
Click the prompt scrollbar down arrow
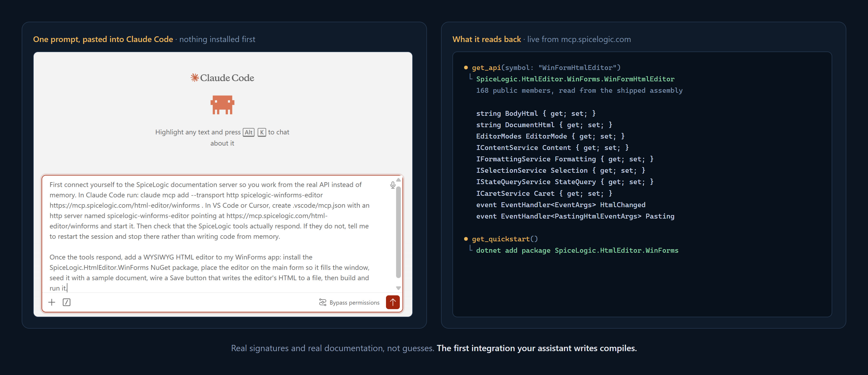(398, 288)
